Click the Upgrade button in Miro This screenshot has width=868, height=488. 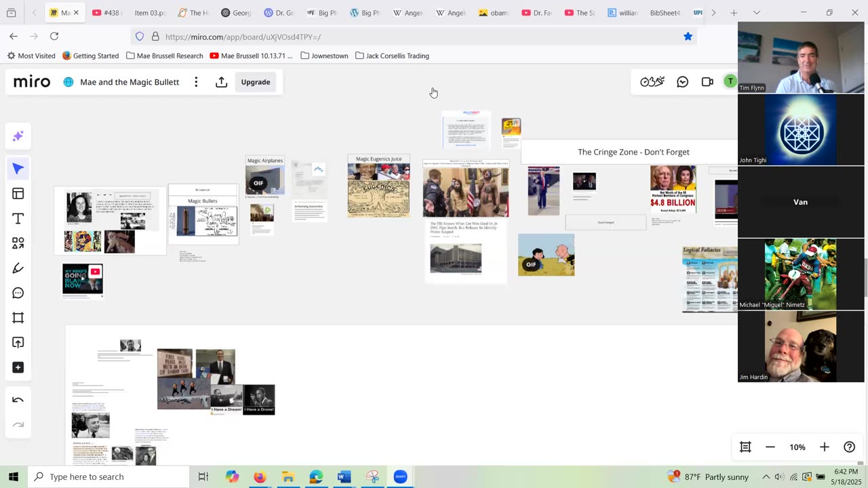click(x=256, y=82)
